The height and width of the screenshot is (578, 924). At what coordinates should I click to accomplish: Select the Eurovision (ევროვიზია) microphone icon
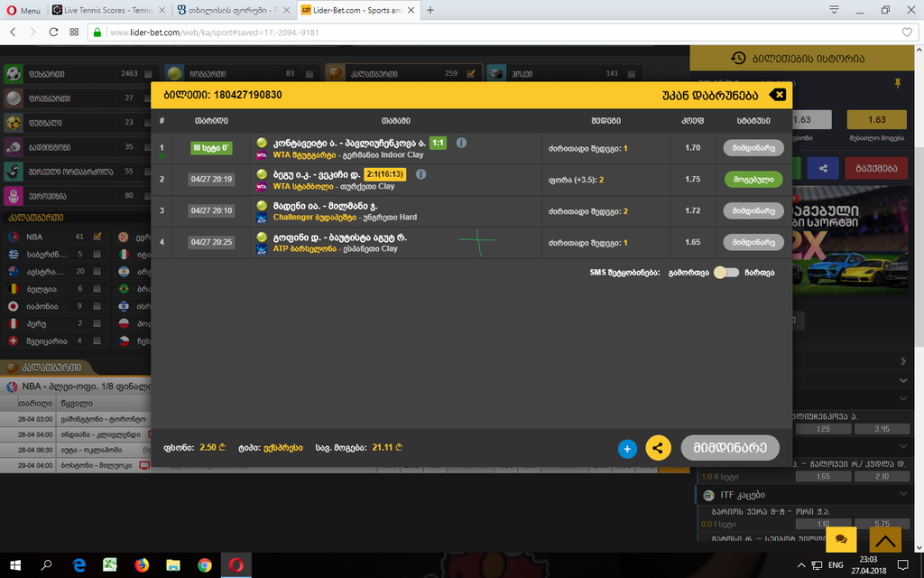pyautogui.click(x=14, y=196)
